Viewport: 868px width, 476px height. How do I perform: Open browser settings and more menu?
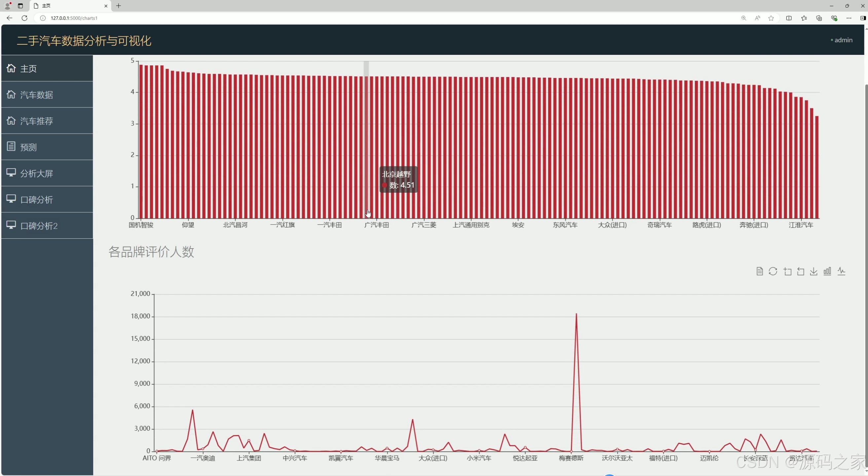click(849, 18)
